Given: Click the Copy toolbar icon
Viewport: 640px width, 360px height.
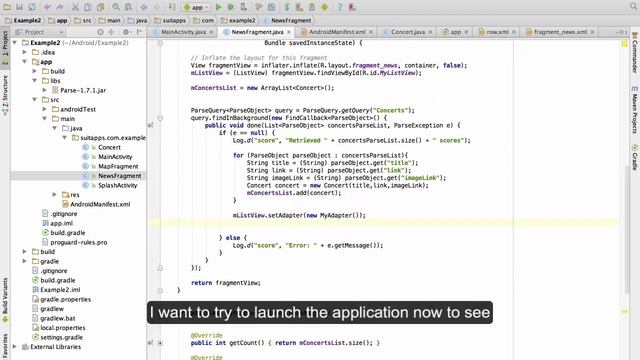Looking at the screenshot, I should [x=88, y=7].
